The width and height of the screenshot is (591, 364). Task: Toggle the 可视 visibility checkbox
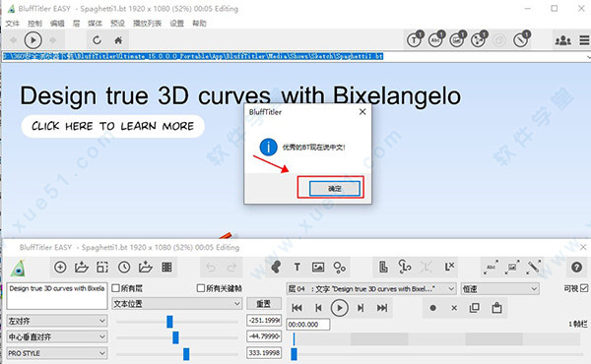[584, 288]
